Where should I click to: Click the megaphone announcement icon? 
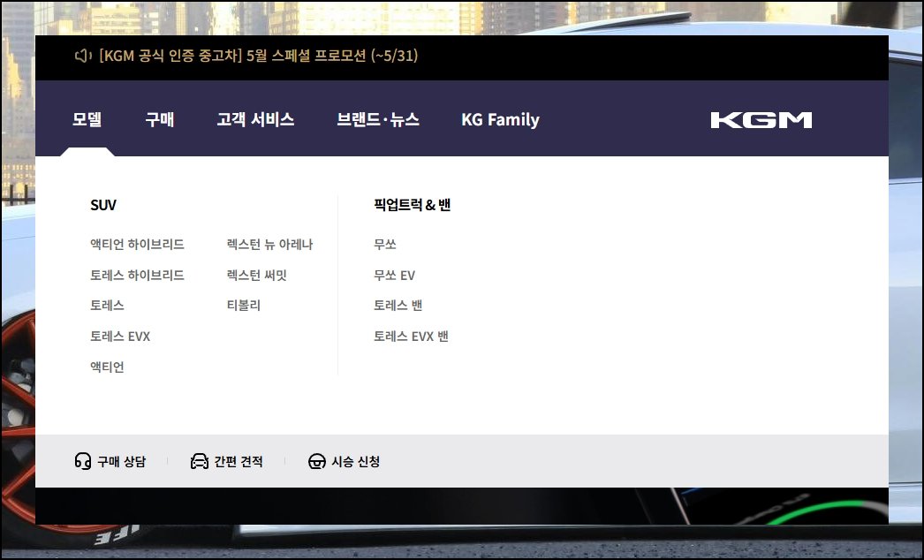click(83, 56)
